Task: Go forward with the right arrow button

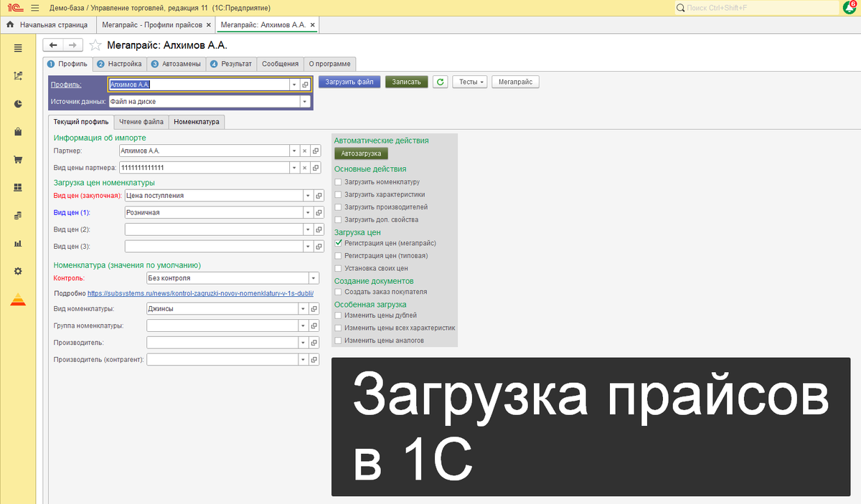Action: click(72, 44)
